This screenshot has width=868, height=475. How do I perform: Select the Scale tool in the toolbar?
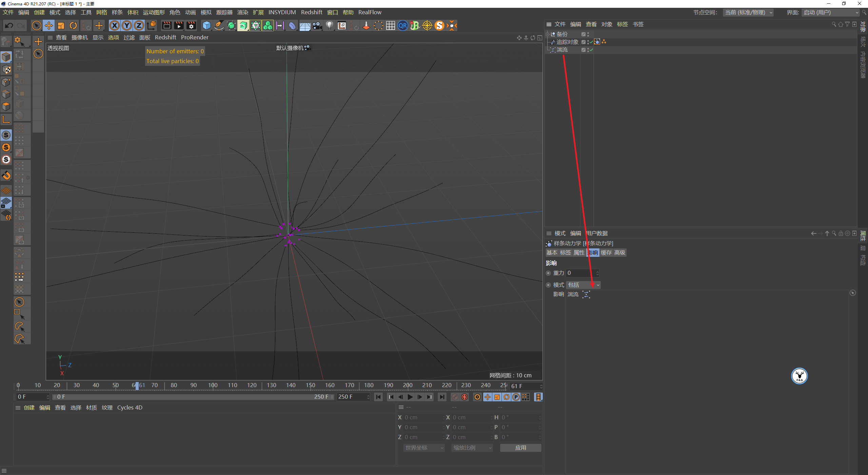(61, 25)
